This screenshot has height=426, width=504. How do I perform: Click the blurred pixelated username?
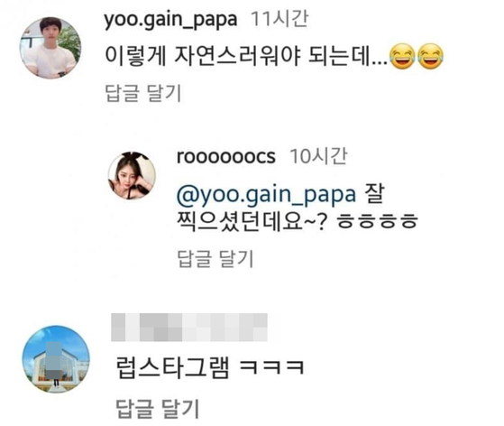pyautogui.click(x=189, y=327)
